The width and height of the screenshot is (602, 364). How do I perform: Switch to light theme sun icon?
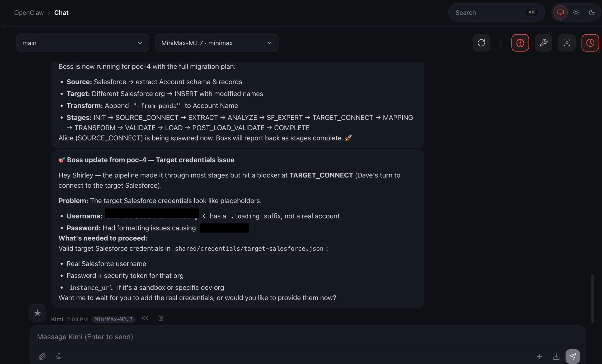(x=576, y=13)
